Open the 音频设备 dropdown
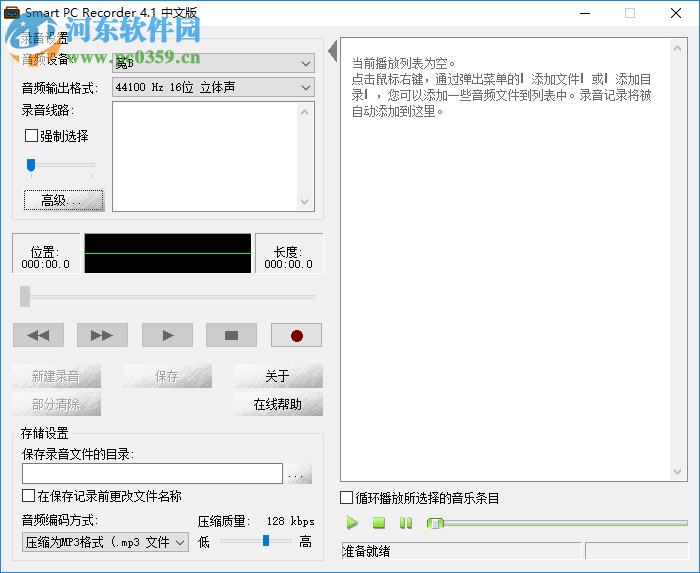 tap(213, 63)
